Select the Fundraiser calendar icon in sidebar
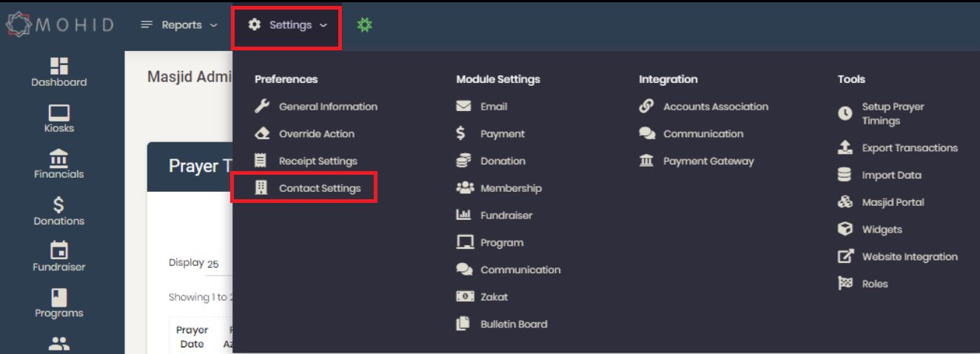Screen dimensions: 980x354 (59, 250)
